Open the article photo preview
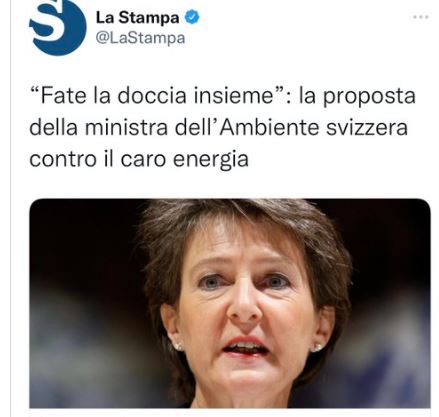Image resolution: width=439 pixels, height=417 pixels. 230,303
